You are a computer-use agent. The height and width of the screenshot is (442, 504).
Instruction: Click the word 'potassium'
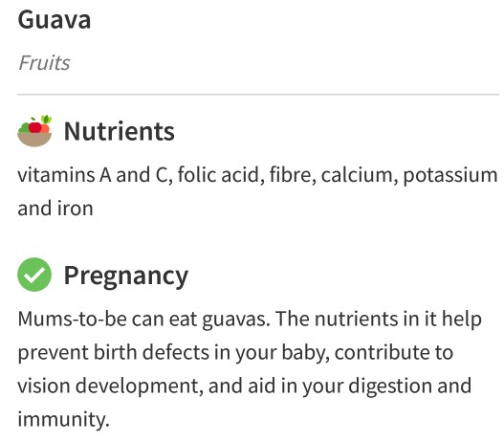(450, 177)
